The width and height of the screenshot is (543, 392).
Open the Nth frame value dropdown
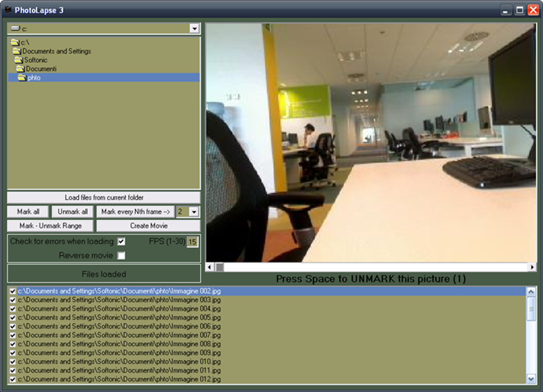coord(194,212)
